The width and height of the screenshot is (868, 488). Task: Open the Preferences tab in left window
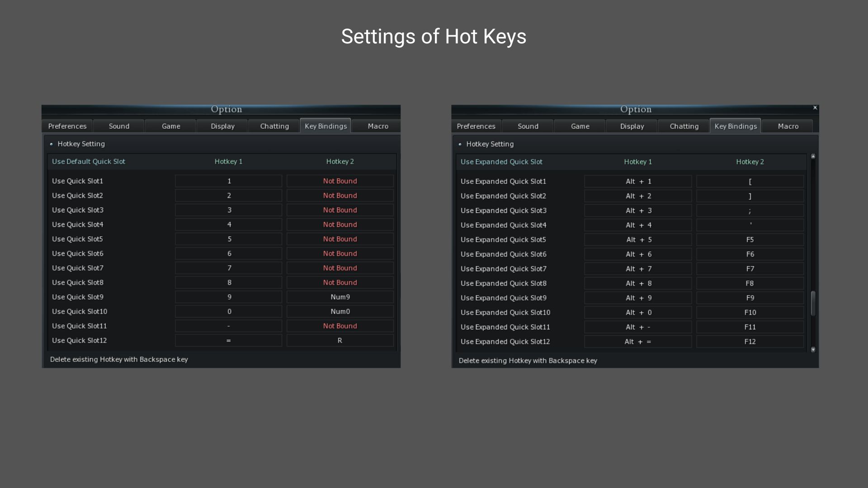click(67, 126)
